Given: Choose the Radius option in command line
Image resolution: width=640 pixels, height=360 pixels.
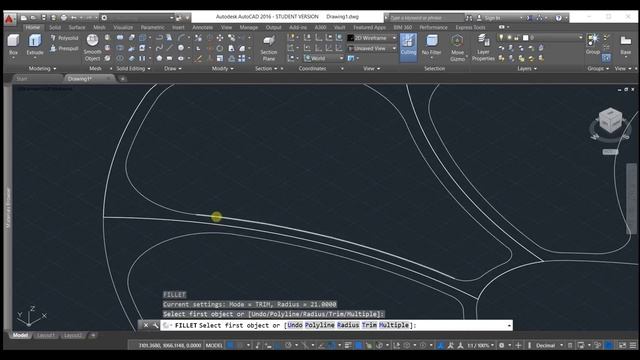Looking at the screenshot, I should [x=348, y=325].
